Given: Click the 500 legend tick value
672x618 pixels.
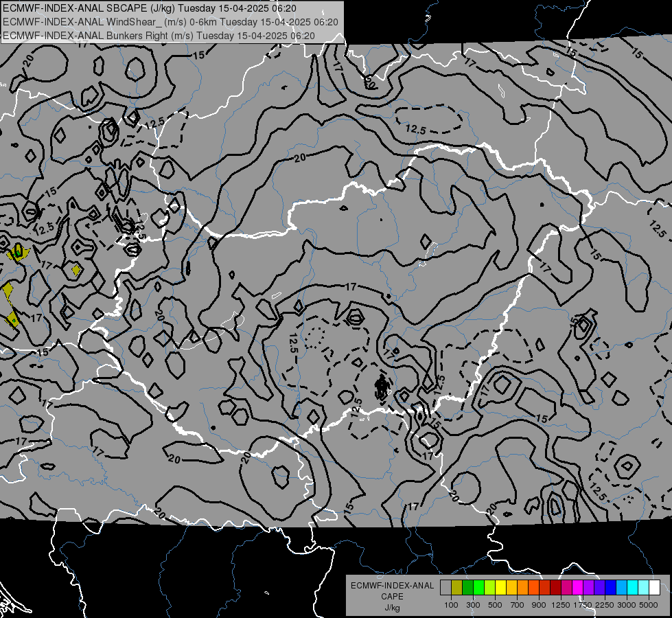Looking at the screenshot, I should point(495,605).
